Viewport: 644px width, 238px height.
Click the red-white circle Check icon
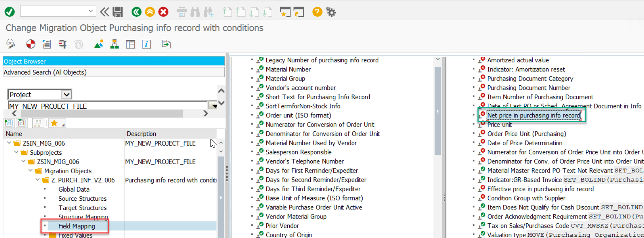[31, 44]
